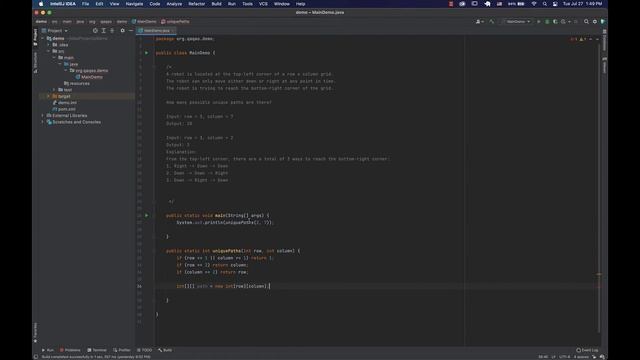Image resolution: width=640 pixels, height=360 pixels.
Task: Click the Profiler run toolbar icon
Action: click(564, 22)
